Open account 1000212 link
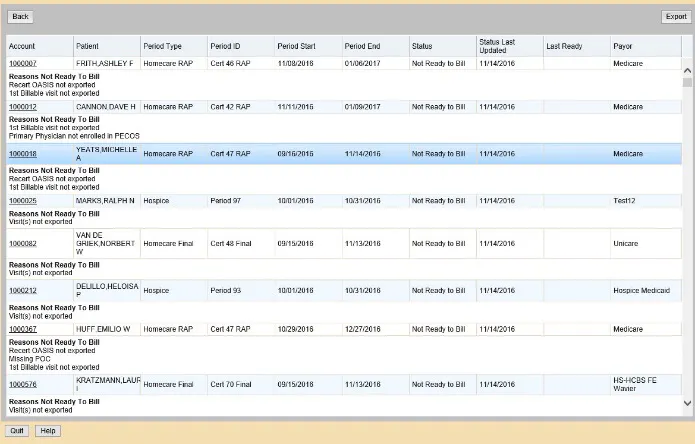The image size is (695, 444). coord(23,291)
